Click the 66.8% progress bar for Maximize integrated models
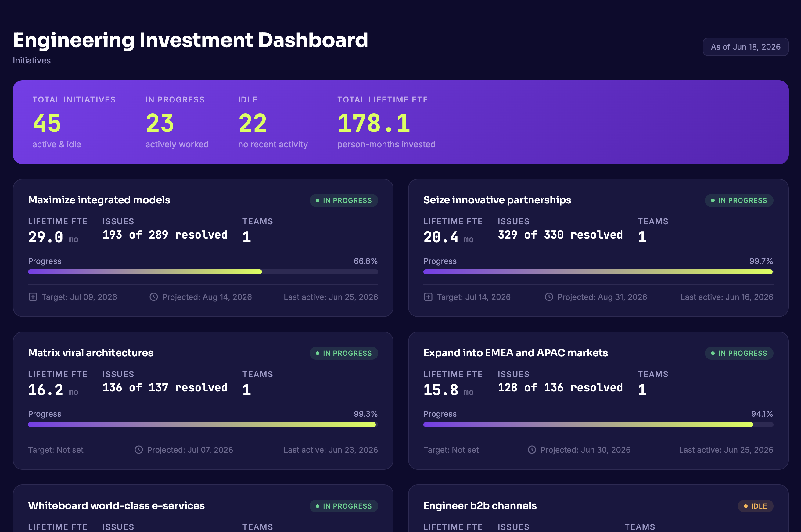 pos(203,272)
